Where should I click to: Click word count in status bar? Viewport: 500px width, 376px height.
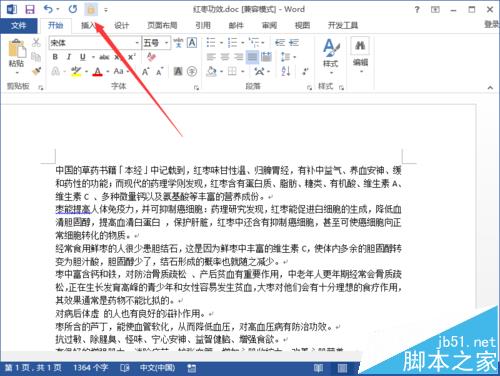point(90,368)
